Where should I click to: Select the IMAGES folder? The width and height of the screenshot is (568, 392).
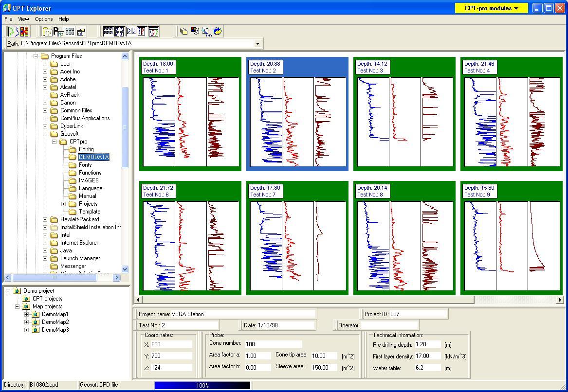89,180
